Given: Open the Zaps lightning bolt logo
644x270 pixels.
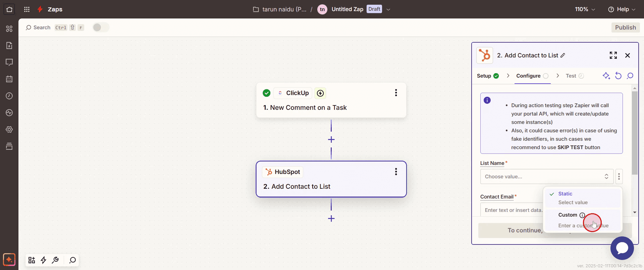Looking at the screenshot, I should 40,9.
